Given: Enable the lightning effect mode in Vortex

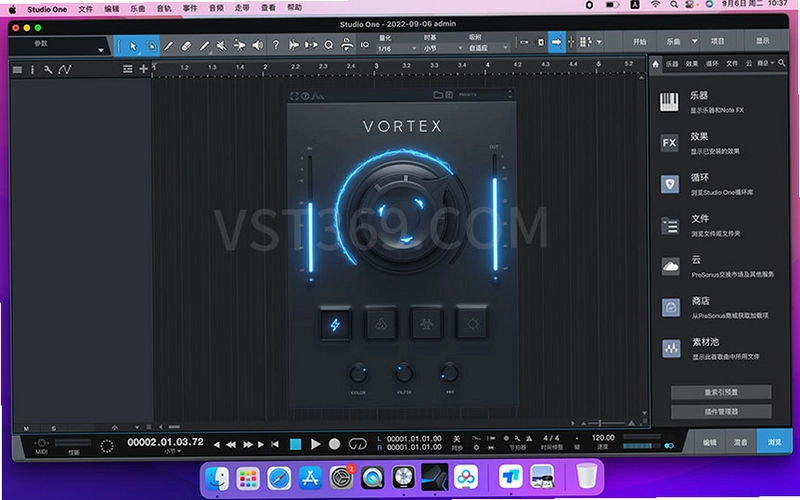Looking at the screenshot, I should [x=335, y=324].
